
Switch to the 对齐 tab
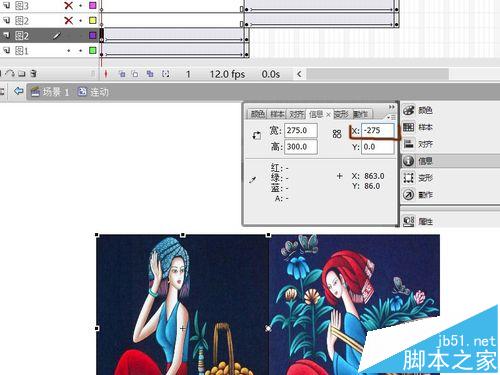pos(297,114)
